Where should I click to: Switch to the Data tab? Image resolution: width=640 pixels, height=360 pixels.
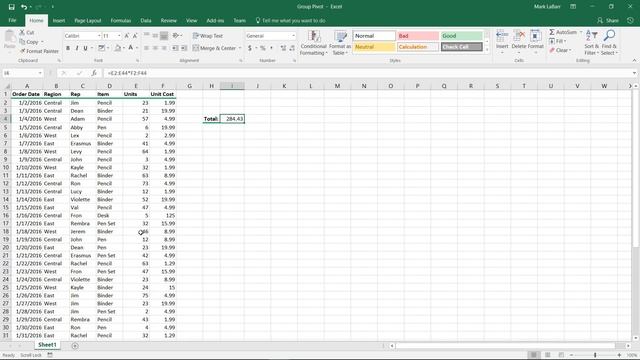(x=146, y=20)
